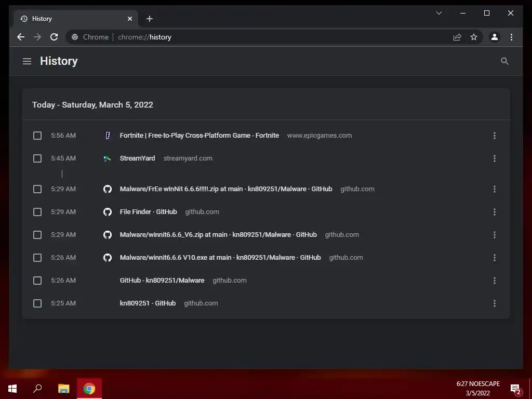Check the winnit6.6.6_V6.zip entry checkbox
The width and height of the screenshot is (532, 399).
37,235
